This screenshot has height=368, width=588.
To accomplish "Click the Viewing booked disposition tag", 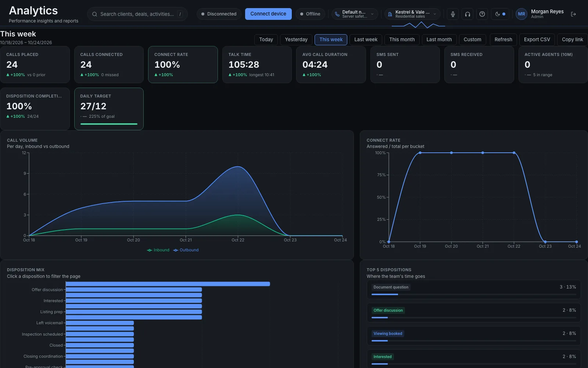I will click(388, 333).
